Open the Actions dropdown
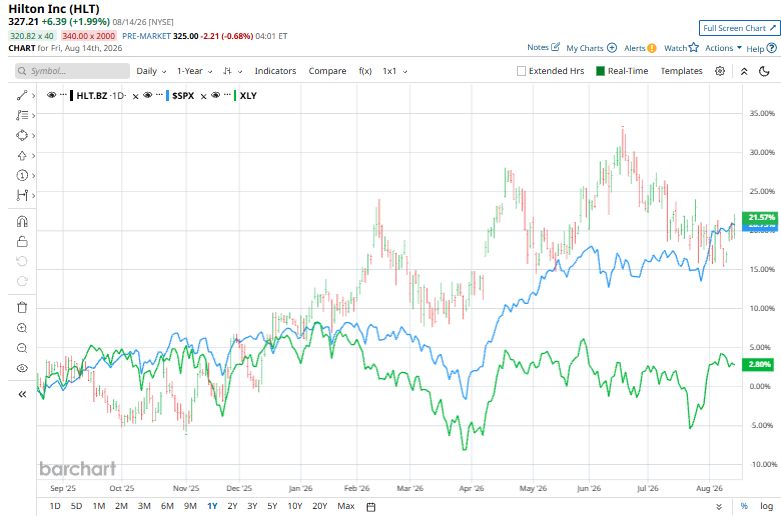Screen dimensions: 781x520 pyautogui.click(x=723, y=48)
